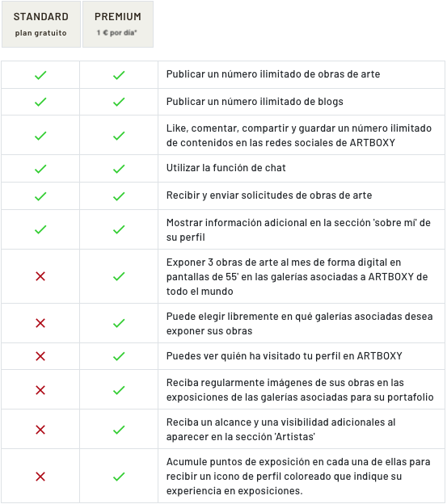
Task: Click Standard red cross for 'Artistas' section row
Action: [x=40, y=430]
